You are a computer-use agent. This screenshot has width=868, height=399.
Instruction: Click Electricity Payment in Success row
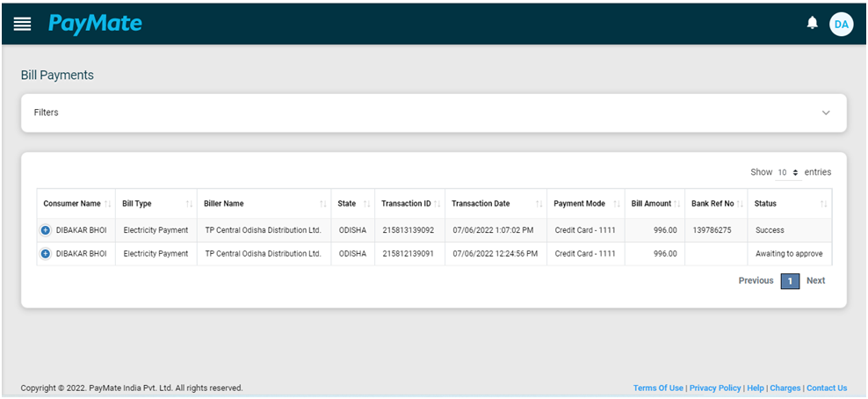156,230
